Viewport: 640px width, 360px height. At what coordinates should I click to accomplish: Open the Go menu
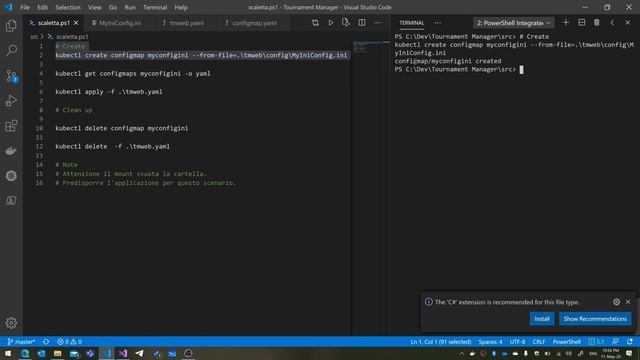pos(113,7)
